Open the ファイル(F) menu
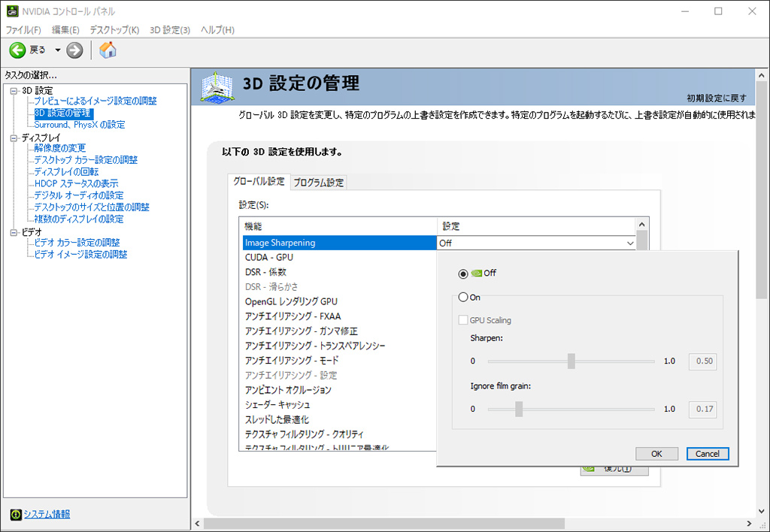 click(23, 30)
